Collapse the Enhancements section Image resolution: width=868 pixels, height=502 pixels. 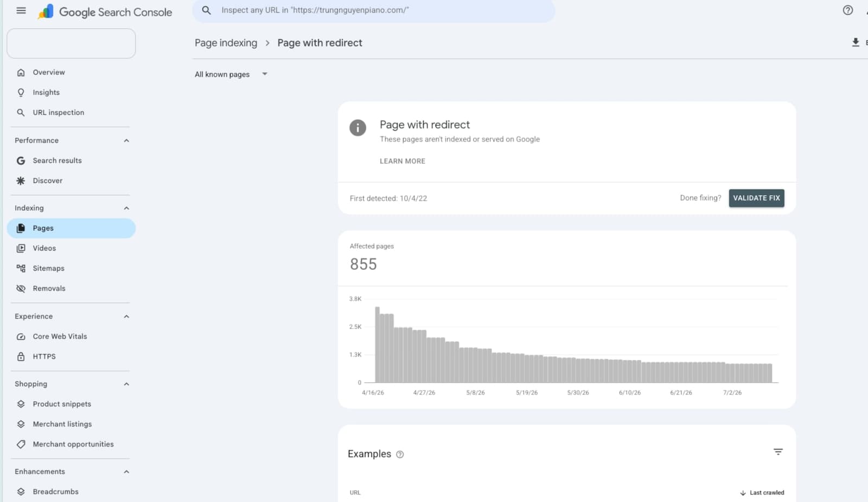[126, 472]
